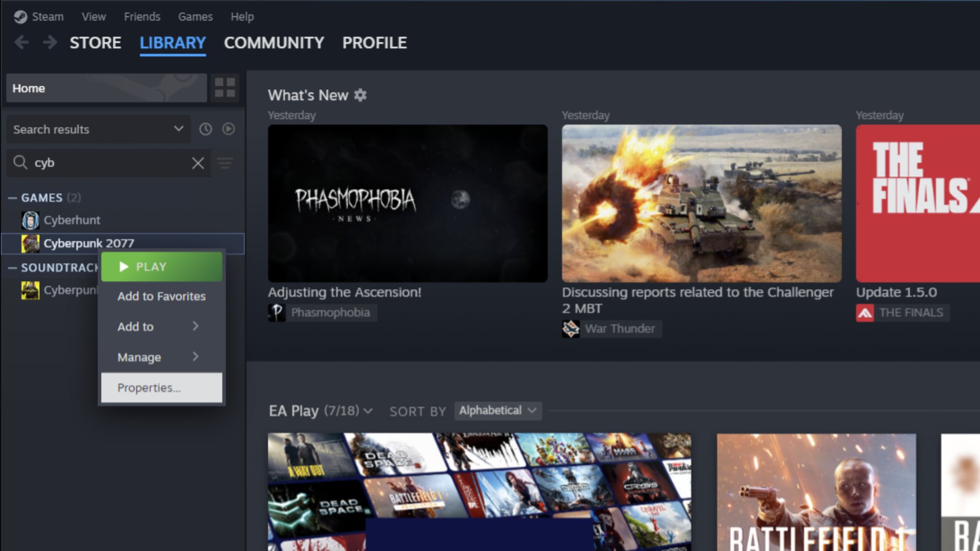Collapse the SOUNDTRACKS section
Viewport: 980px width, 551px height.
(x=13, y=268)
